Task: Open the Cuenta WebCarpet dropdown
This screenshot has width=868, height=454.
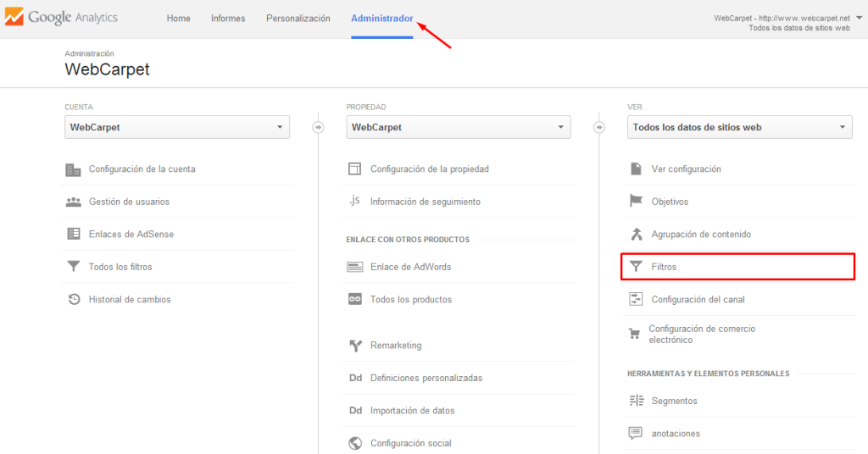Action: point(177,127)
